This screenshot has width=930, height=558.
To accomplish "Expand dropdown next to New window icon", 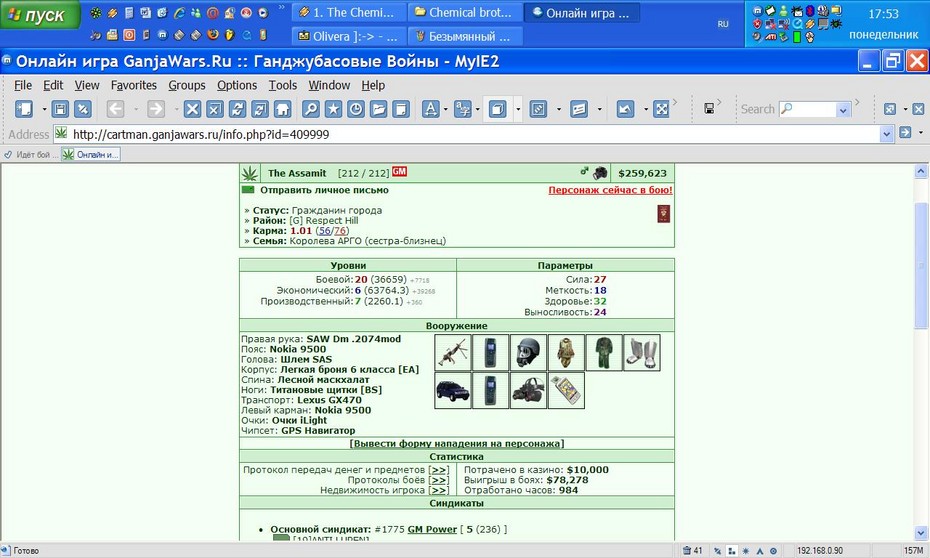I will [x=44, y=109].
